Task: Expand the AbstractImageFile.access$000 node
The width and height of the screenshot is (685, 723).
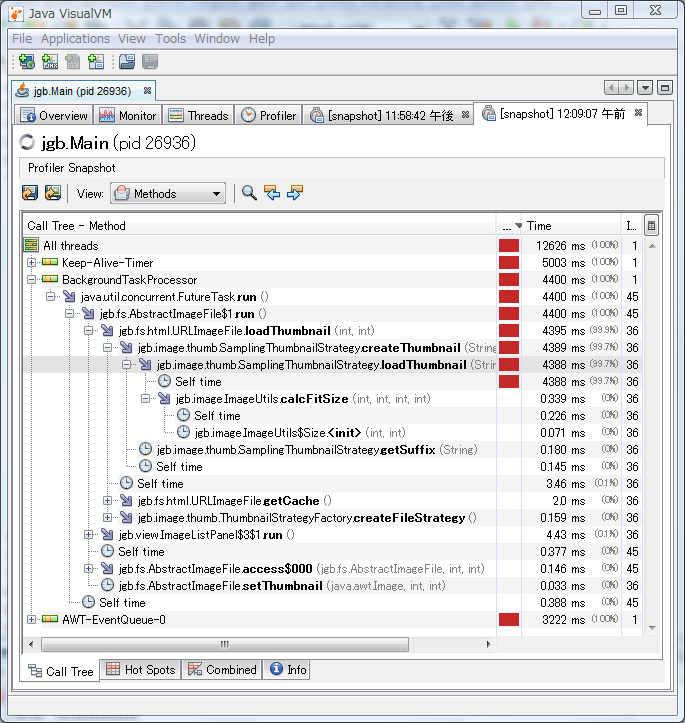Action: [88, 569]
